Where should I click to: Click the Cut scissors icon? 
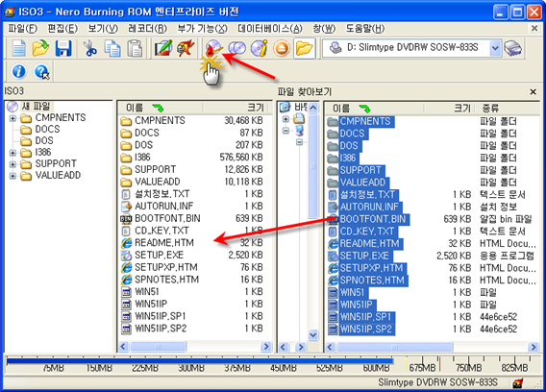tap(90, 48)
